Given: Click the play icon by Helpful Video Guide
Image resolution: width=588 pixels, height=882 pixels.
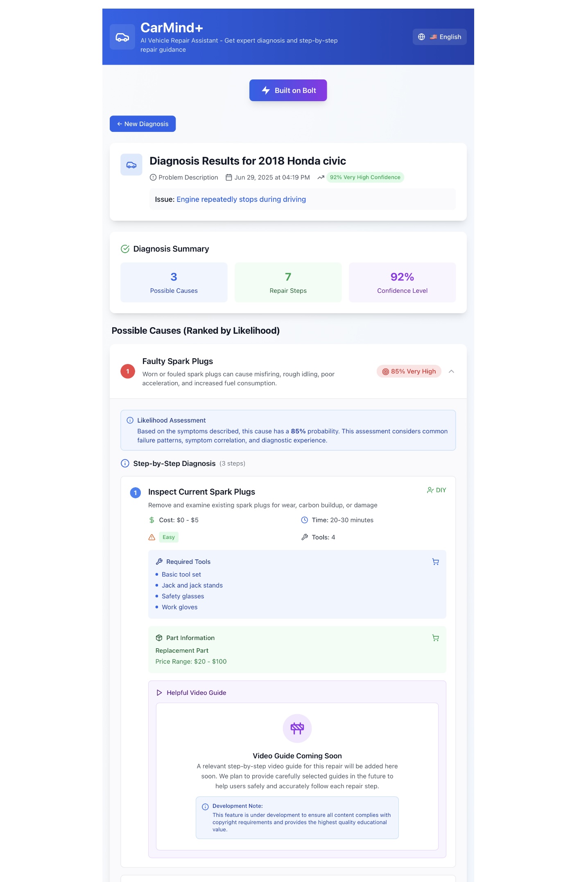Looking at the screenshot, I should [x=159, y=693].
